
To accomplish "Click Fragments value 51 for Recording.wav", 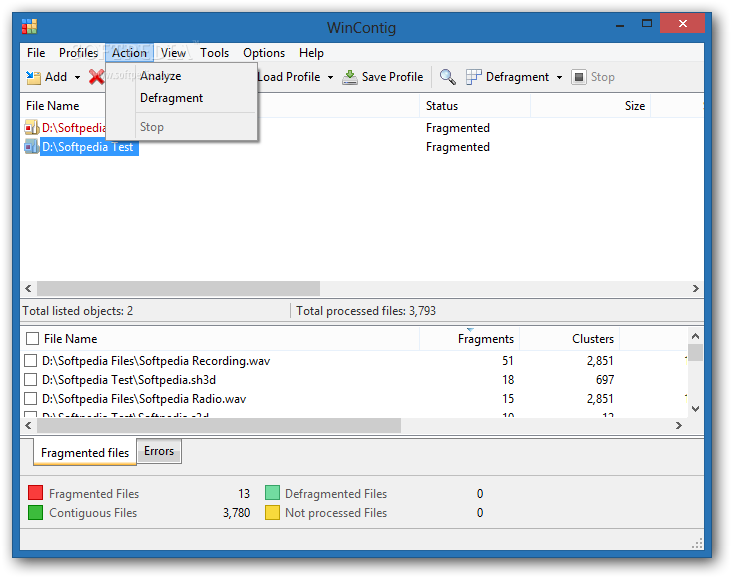I will point(508,361).
